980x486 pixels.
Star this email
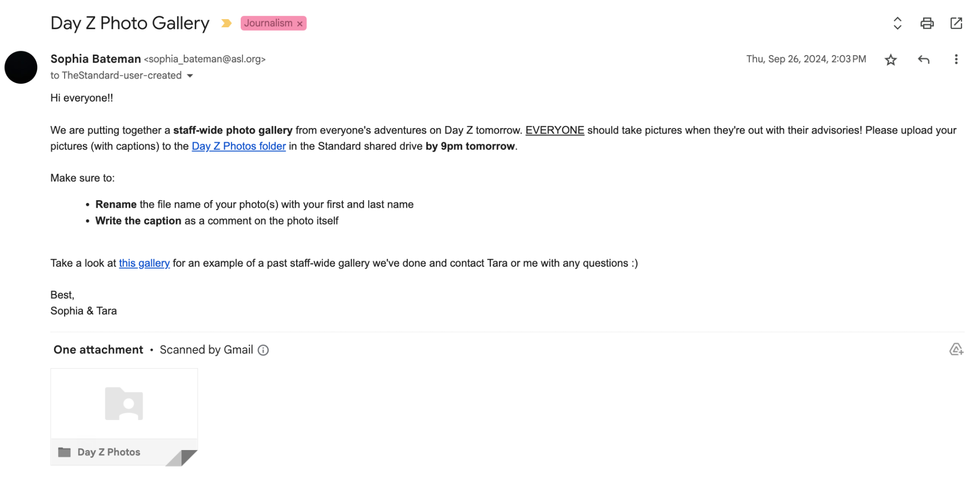tap(890, 60)
